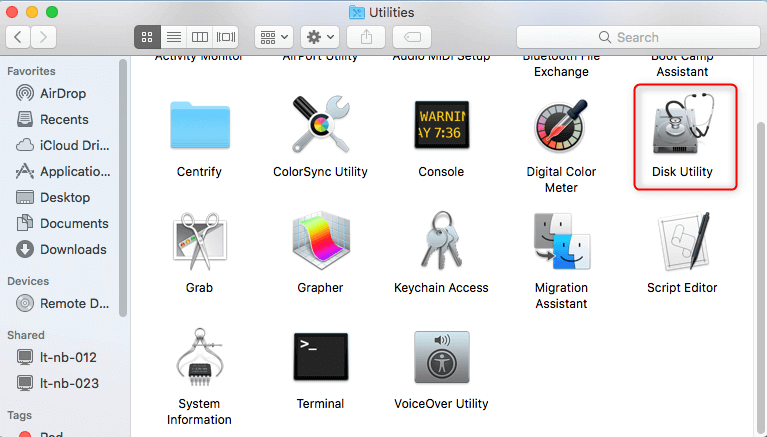This screenshot has height=437, width=767.
Task: Switch to list view mode
Action: [173, 37]
